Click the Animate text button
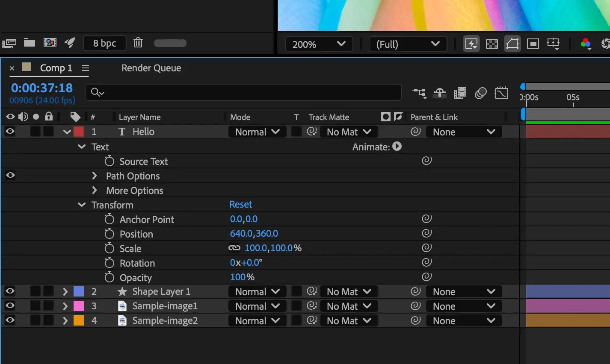Image resolution: width=610 pixels, height=364 pixels. tap(397, 147)
